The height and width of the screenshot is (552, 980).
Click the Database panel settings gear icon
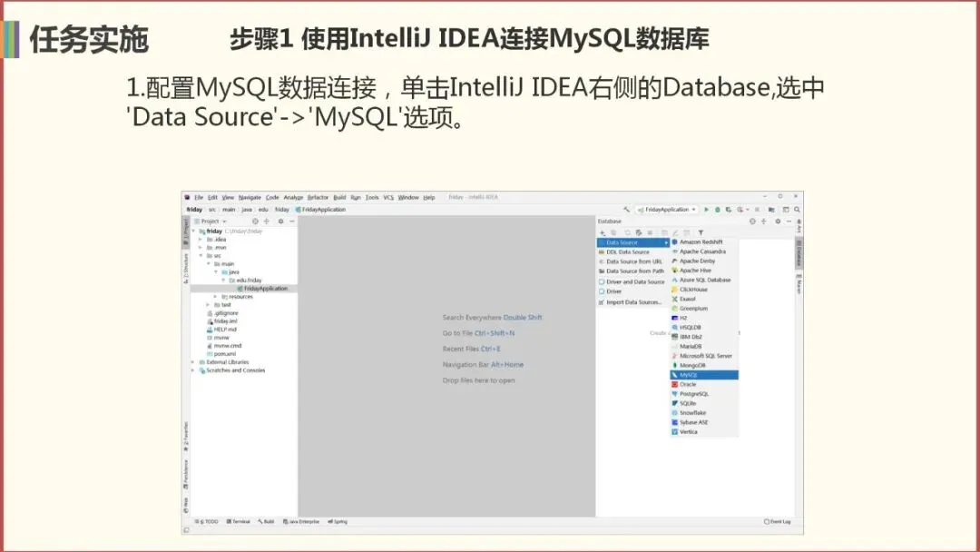click(778, 222)
